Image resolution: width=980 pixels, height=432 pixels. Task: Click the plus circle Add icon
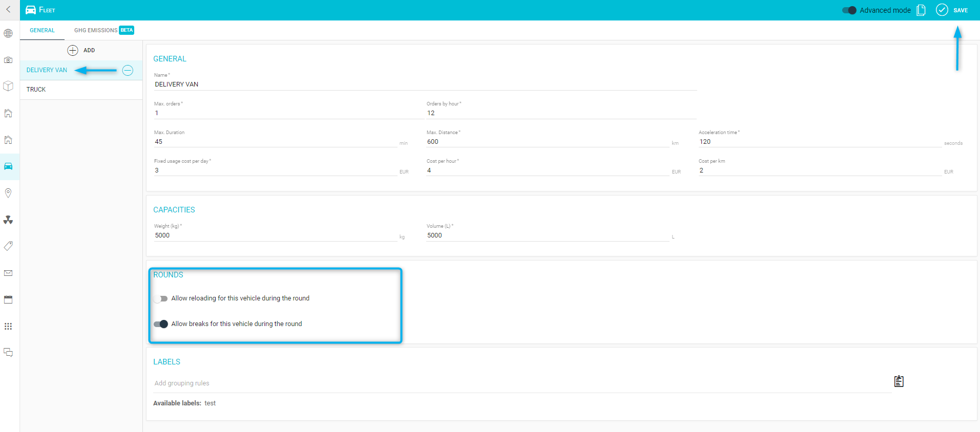73,50
